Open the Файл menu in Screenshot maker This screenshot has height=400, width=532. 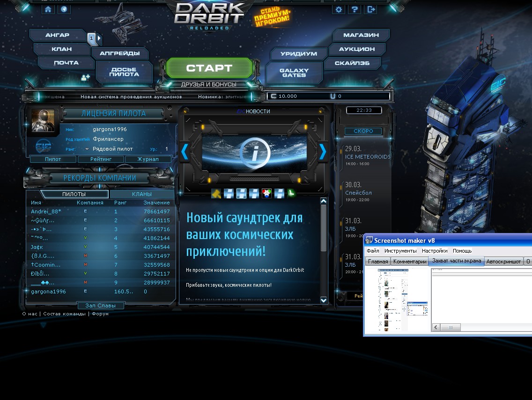373,251
